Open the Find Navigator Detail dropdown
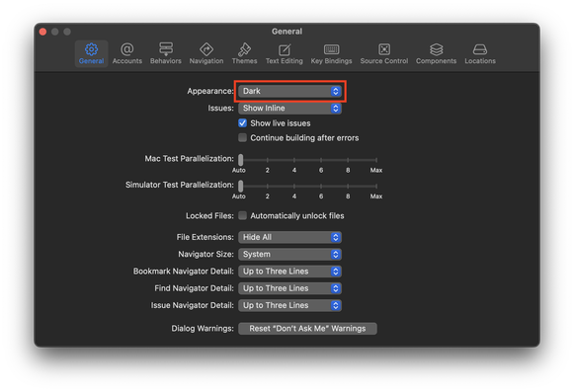This screenshot has width=574, height=392. point(289,288)
